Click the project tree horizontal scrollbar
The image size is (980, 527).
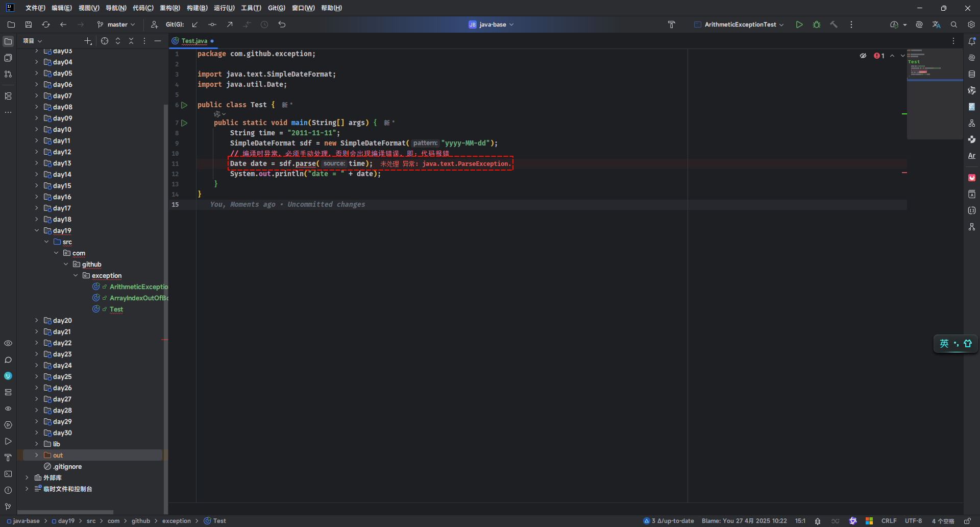(x=65, y=512)
